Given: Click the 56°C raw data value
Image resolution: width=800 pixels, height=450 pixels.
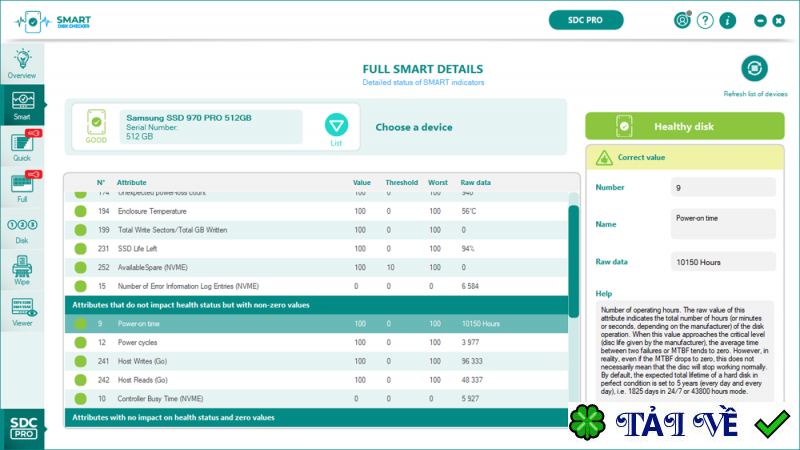Looking at the screenshot, I should (469, 211).
